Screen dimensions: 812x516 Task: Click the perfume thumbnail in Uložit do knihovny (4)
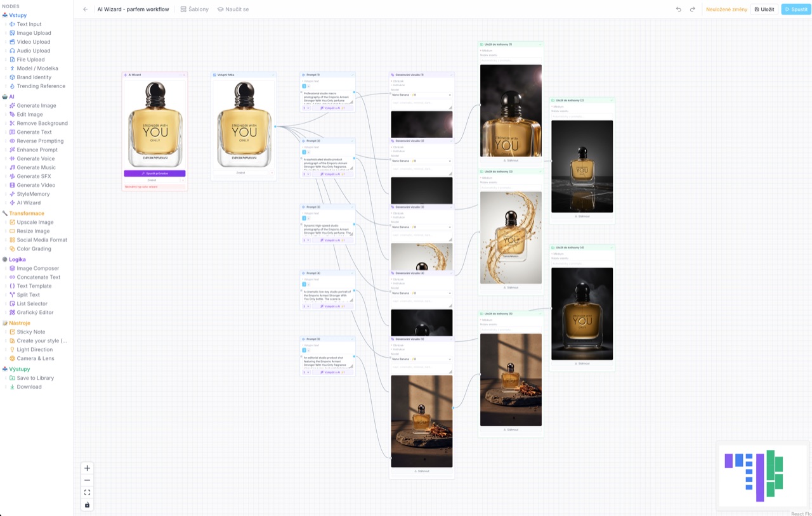tap(582, 314)
